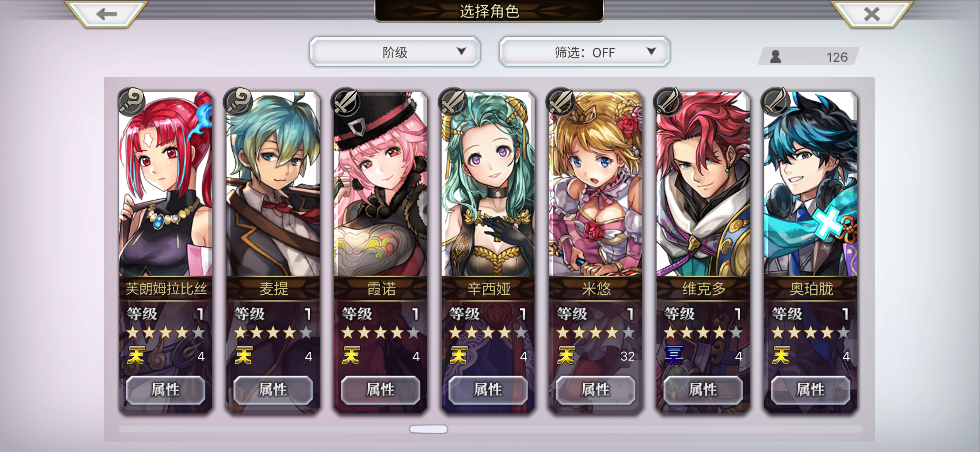Go back using the arrow button
This screenshot has height=452, width=980.
pyautogui.click(x=107, y=14)
